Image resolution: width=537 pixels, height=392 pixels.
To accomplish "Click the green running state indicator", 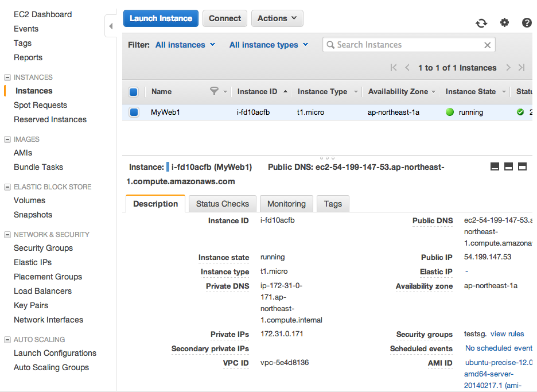I will click(x=450, y=112).
